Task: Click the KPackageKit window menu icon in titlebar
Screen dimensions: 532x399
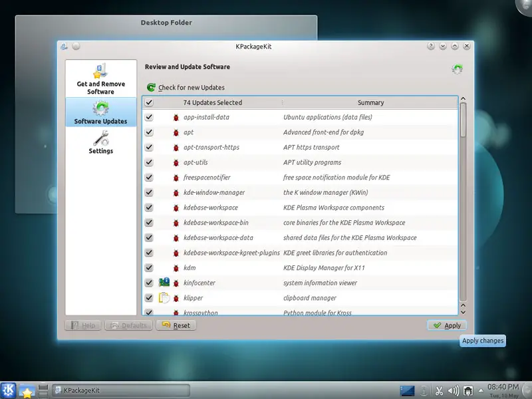Action: (x=64, y=47)
